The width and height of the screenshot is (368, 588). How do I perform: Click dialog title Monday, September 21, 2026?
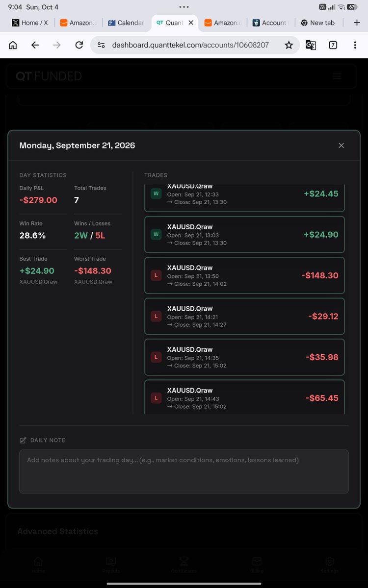(x=77, y=146)
